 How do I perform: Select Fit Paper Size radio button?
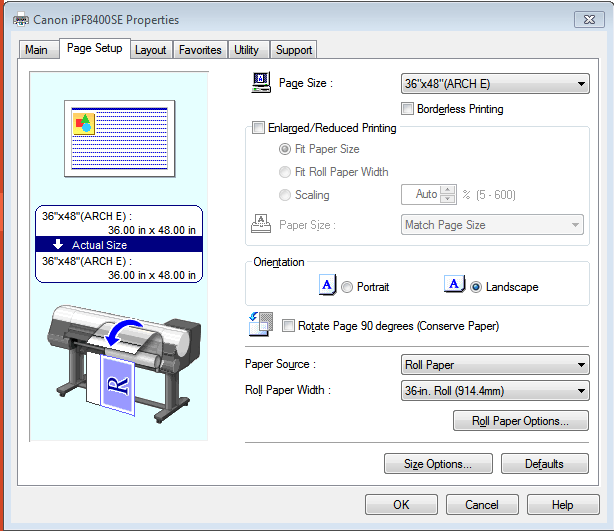285,149
